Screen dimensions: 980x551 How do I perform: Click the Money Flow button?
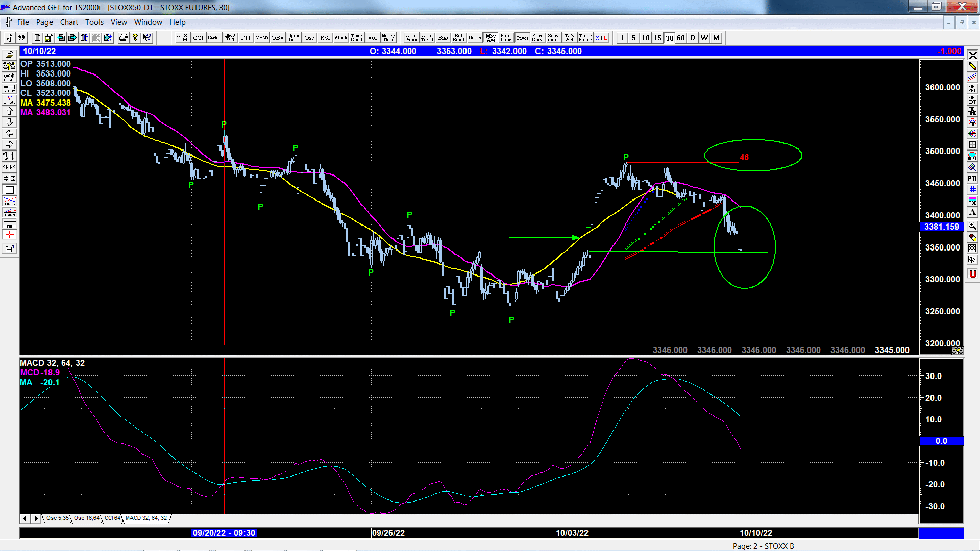[x=388, y=38]
